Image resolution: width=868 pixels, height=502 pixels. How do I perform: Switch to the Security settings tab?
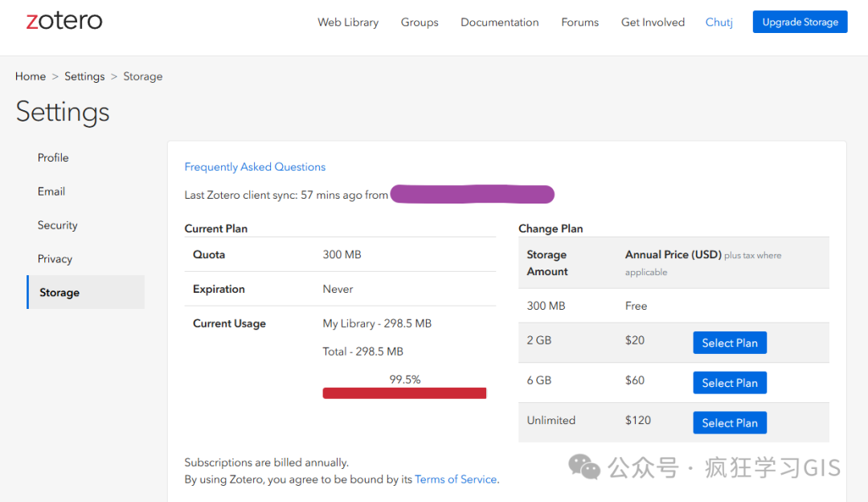coord(58,225)
